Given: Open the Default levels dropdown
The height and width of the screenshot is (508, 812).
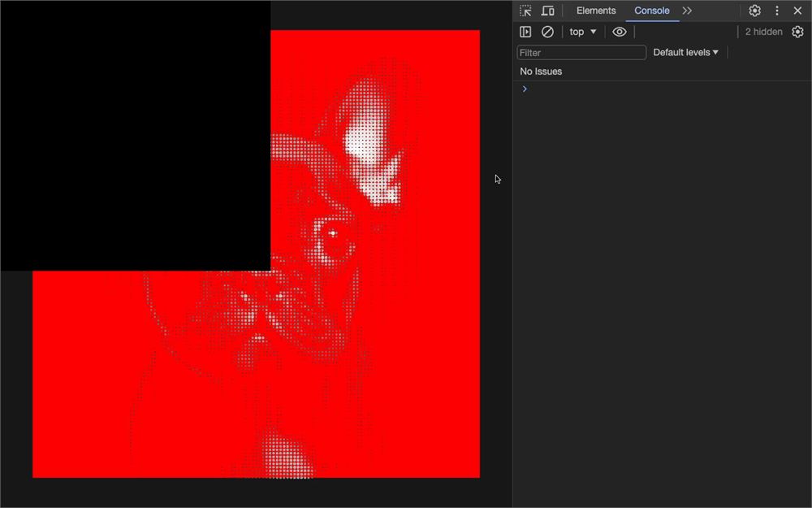Looking at the screenshot, I should (685, 52).
